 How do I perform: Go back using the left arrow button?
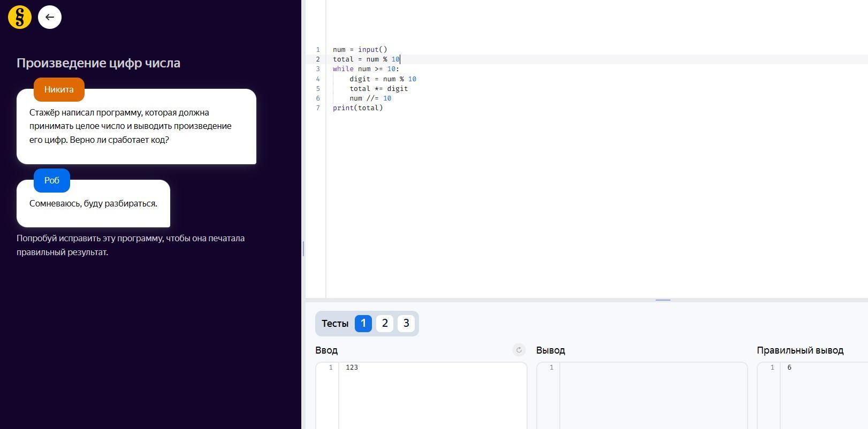(x=50, y=17)
